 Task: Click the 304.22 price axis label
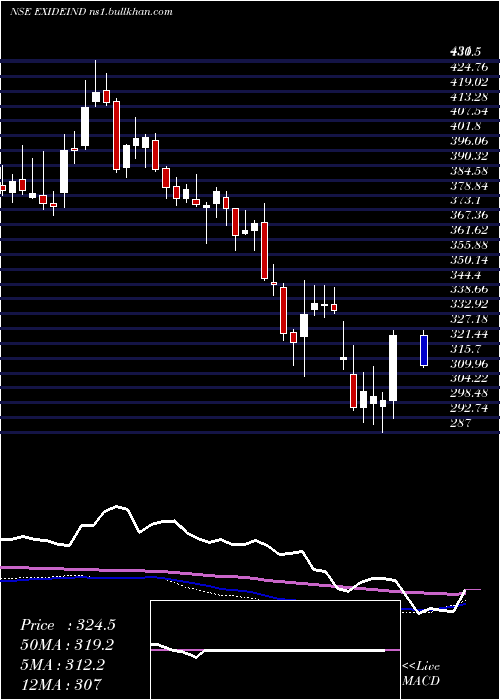pos(469,378)
